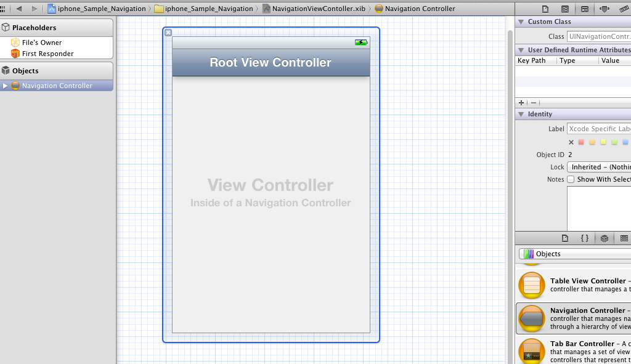Viewport: 631px width, 364px height.
Task: Click the Root View Controller navigation bar
Action: point(271,62)
